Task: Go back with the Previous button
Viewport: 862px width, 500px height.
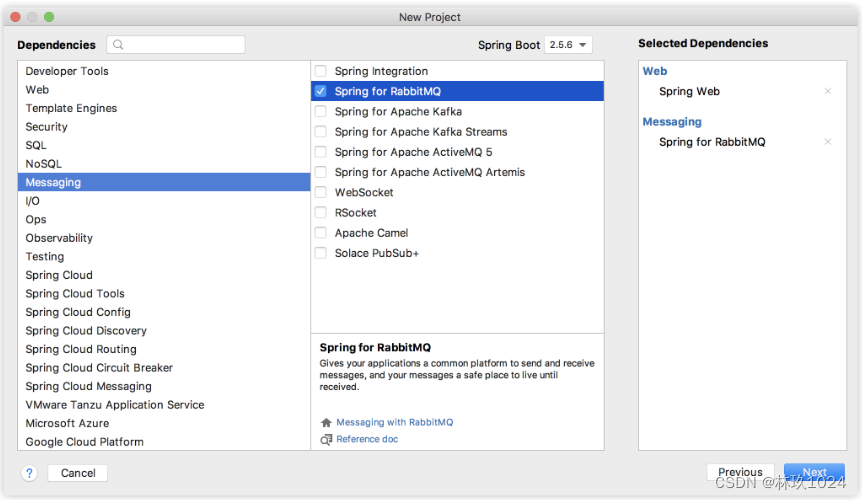Action: 740,472
